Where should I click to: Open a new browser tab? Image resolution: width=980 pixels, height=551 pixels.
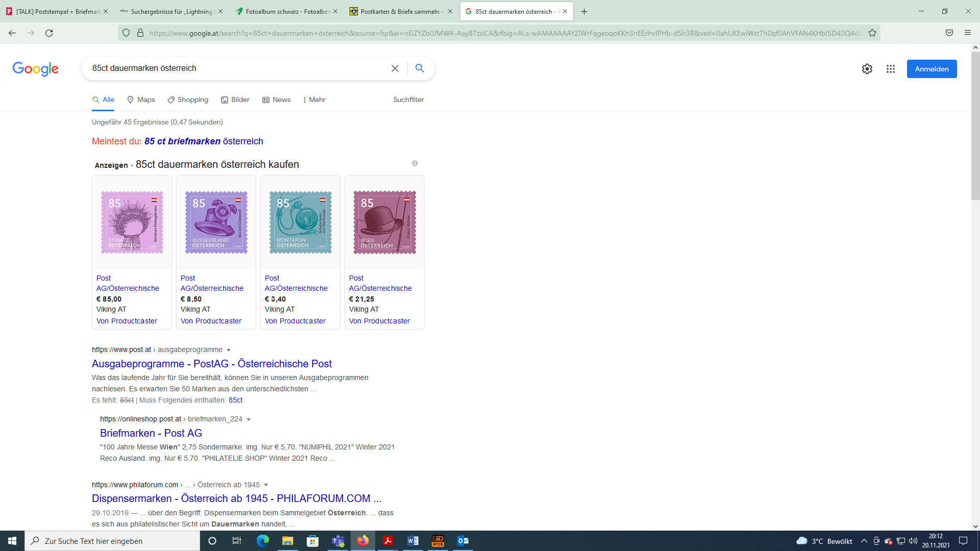point(584,11)
